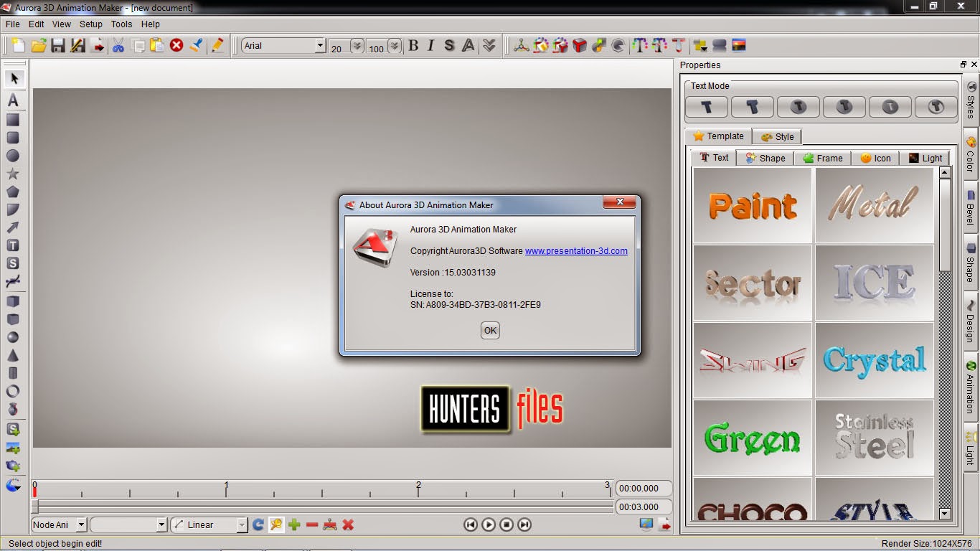Open the File menu
Viewport: 980px width, 551px height.
click(x=12, y=24)
